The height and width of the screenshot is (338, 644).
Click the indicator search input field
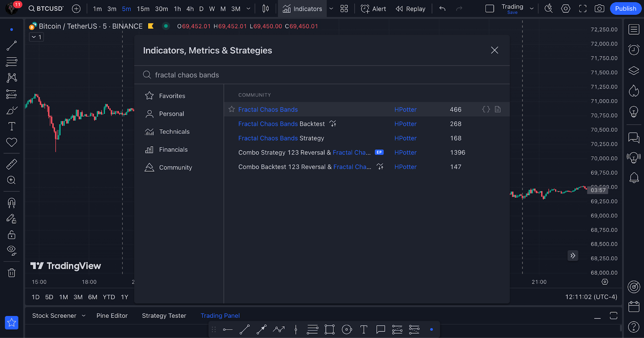[x=322, y=75]
